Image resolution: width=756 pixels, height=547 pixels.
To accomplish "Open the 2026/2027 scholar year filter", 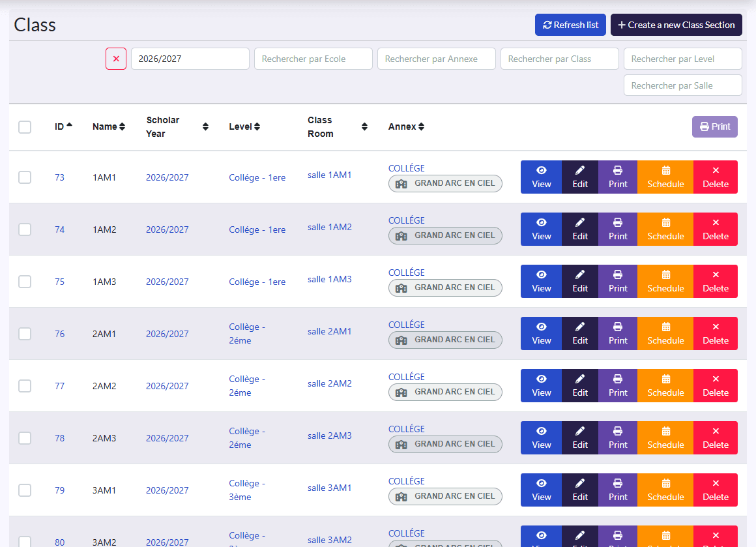I will [190, 59].
